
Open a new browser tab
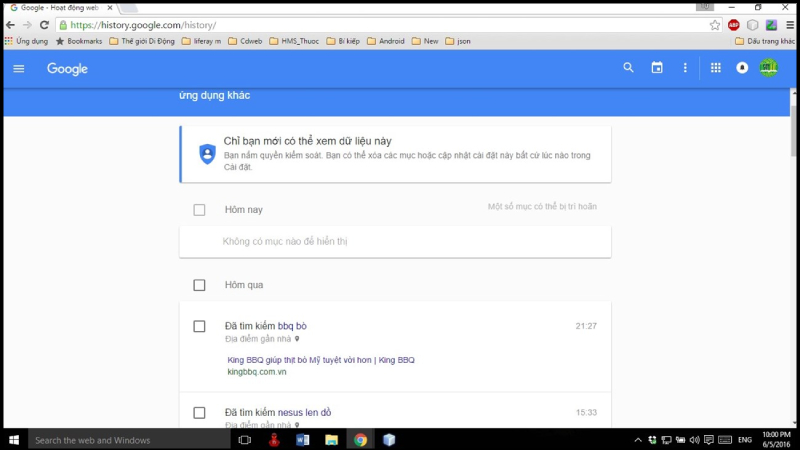click(128, 8)
